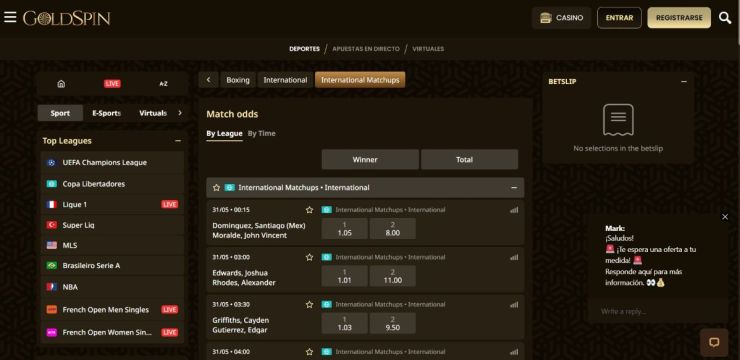Screen dimensions: 740x360
Task: Favorite the Griffiths vs Gutierrez match
Action: pyautogui.click(x=310, y=304)
